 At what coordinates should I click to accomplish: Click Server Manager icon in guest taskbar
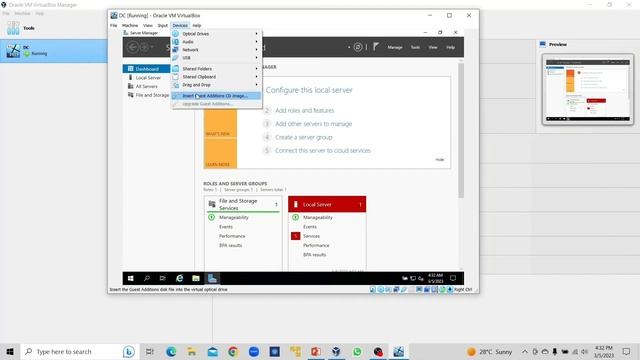coord(212,278)
